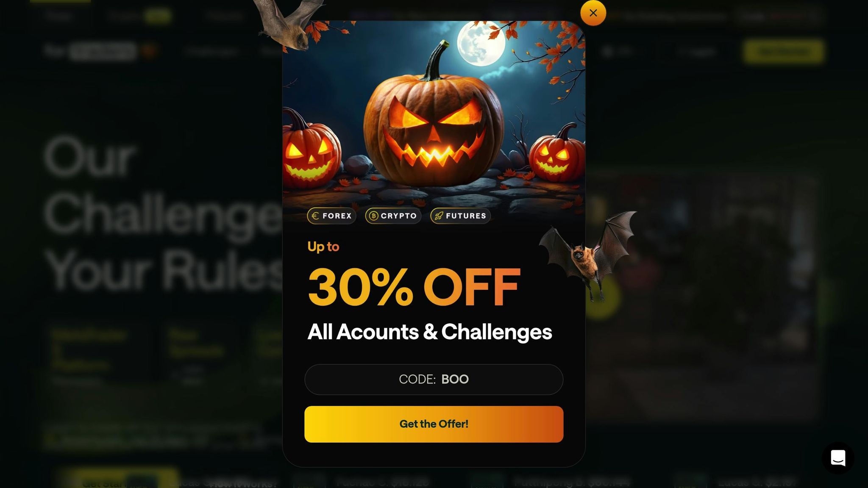Click the euro icon in Forex badge
868x488 pixels.
(315, 216)
